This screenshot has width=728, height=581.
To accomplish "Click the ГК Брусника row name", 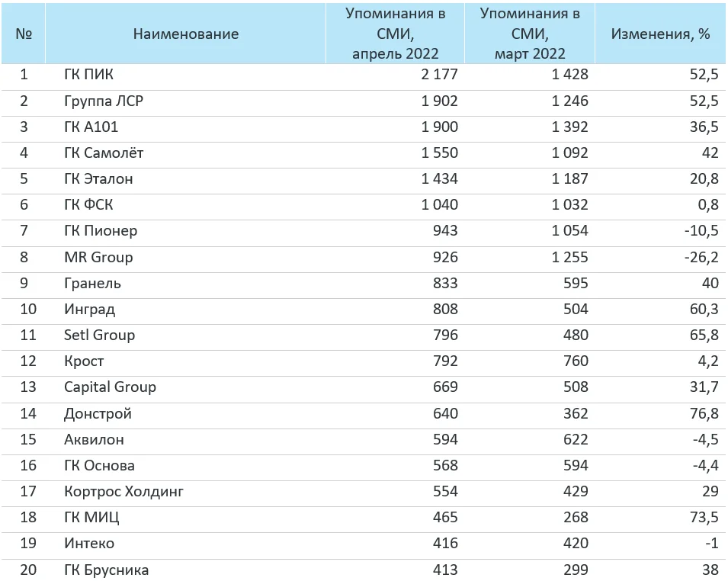I will 106,570.
